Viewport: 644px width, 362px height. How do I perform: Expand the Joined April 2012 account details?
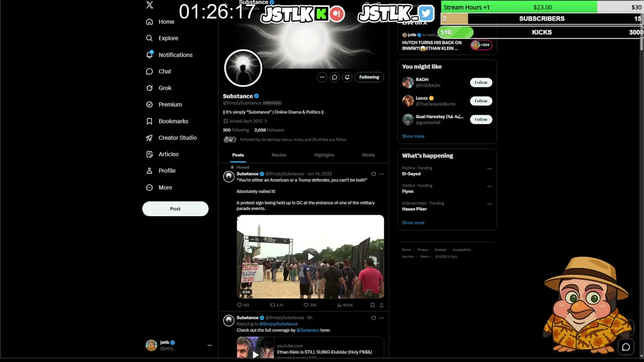tap(246, 121)
